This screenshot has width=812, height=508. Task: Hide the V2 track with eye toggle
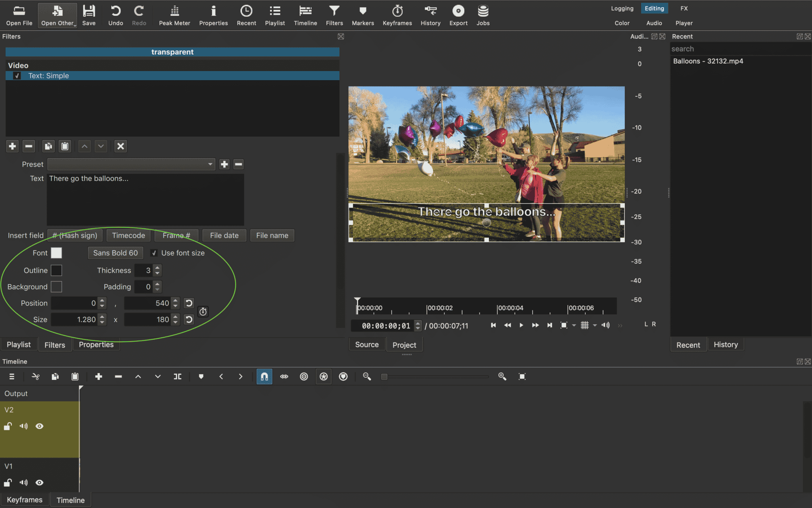coord(39,426)
